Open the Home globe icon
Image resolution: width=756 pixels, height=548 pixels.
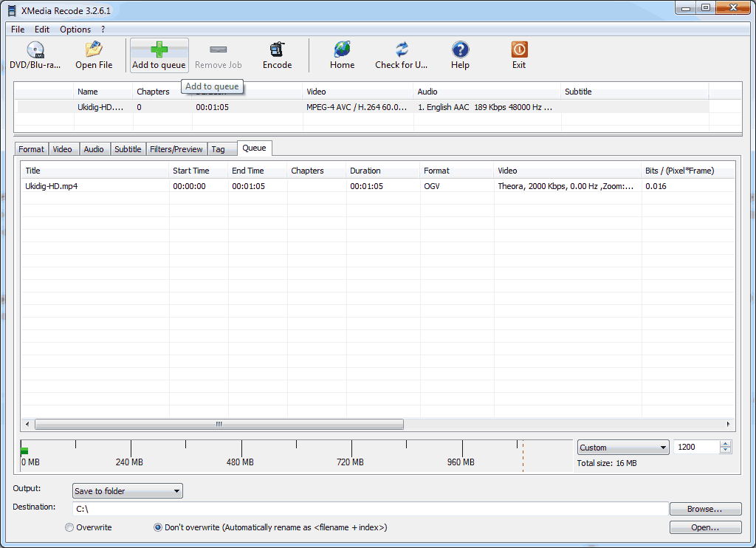click(342, 49)
